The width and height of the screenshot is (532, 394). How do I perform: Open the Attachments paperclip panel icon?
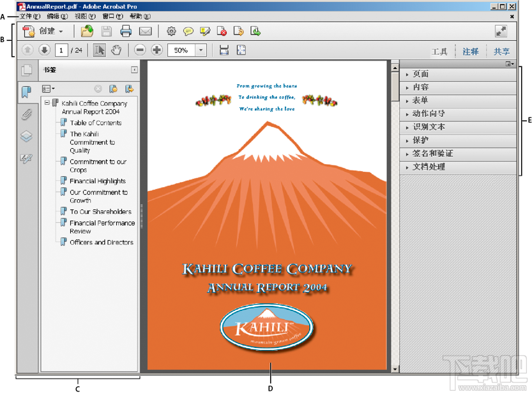27,114
